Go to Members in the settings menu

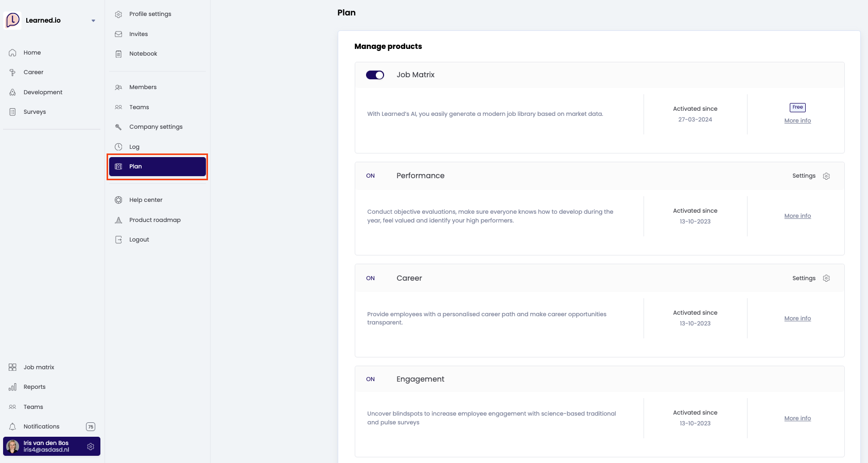[x=143, y=87]
